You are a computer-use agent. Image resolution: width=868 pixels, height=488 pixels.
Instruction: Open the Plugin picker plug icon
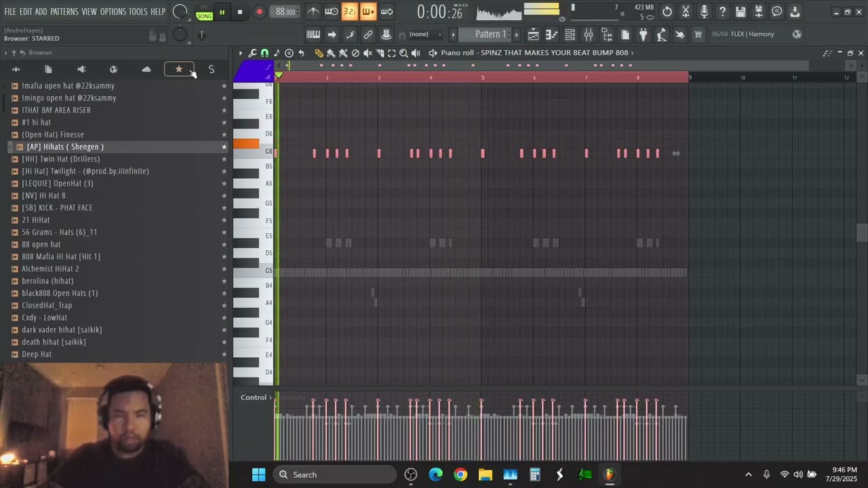pos(644,35)
